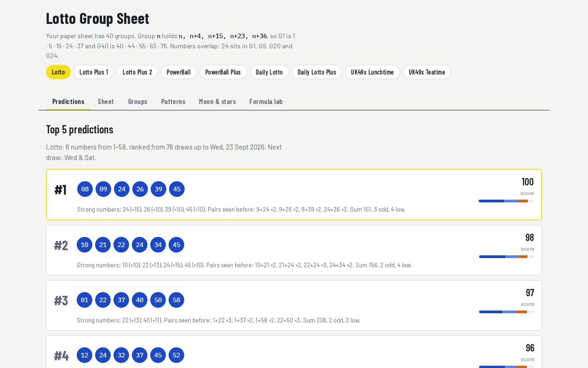The height and width of the screenshot is (368, 588).
Task: Open the Predictions tab
Action: pos(68,102)
